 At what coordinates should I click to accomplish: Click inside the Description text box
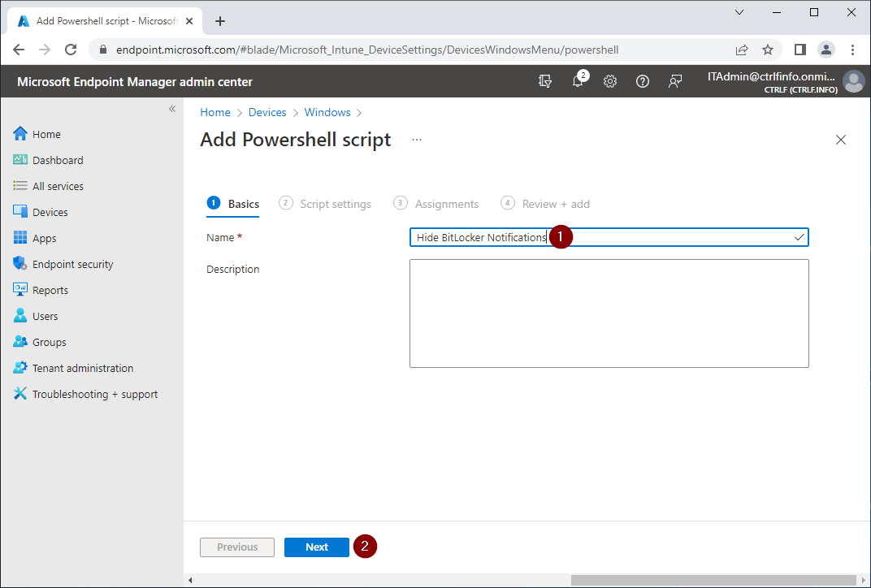[x=609, y=313]
